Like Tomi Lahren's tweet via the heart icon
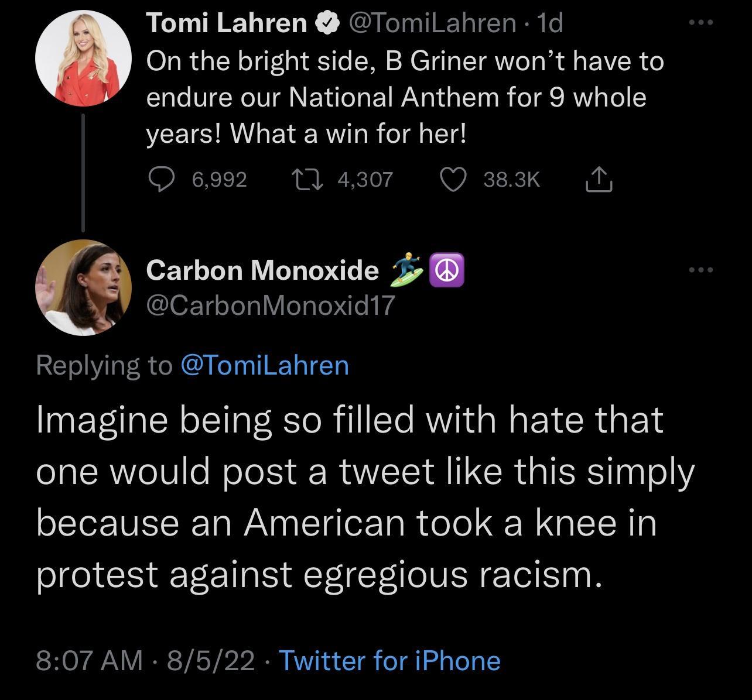 coord(454,179)
